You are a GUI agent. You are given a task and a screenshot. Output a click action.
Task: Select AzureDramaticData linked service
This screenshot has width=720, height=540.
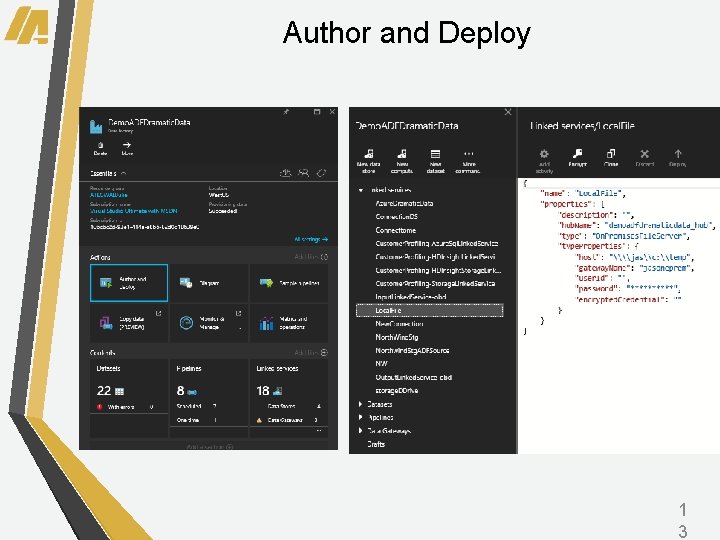(405, 203)
